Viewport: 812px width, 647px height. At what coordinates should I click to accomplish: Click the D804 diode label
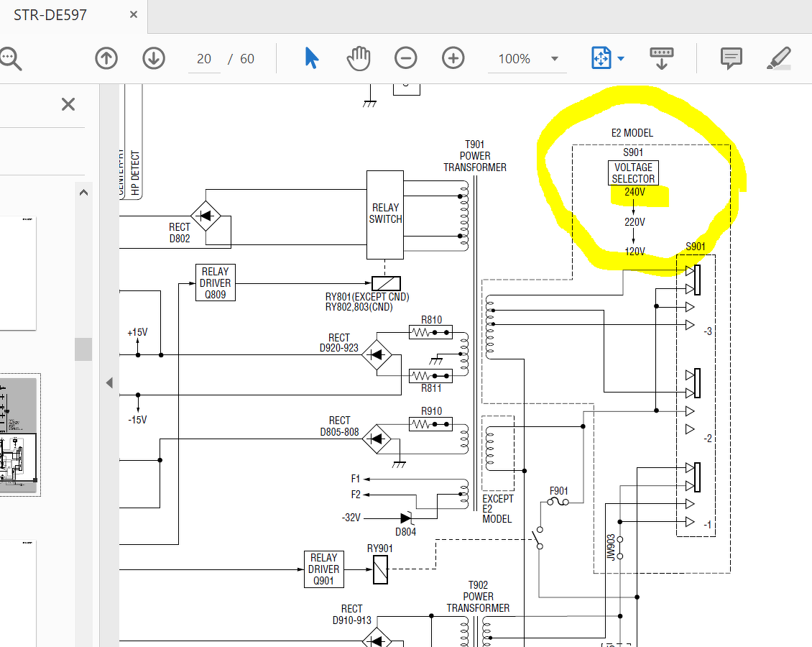(x=405, y=532)
